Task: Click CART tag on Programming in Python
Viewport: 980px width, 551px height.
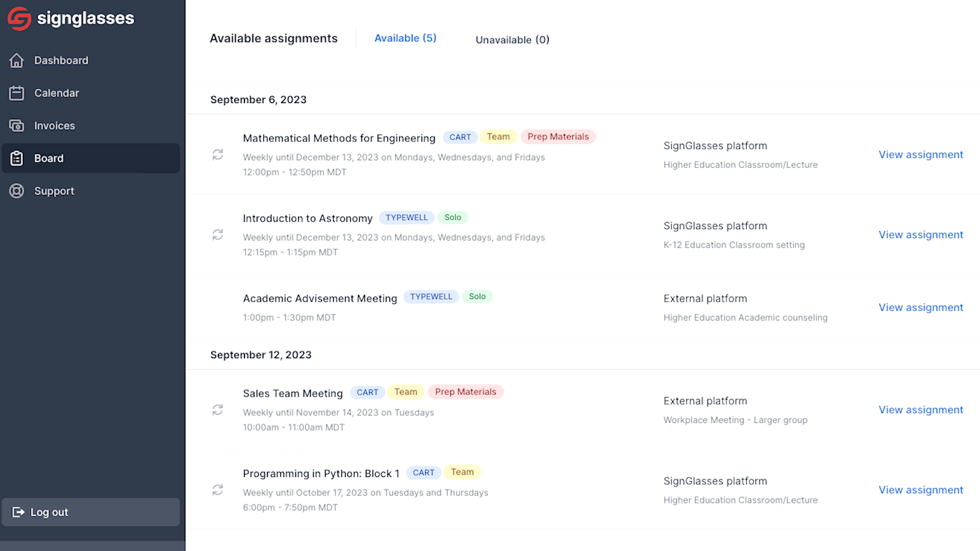Action: coord(424,472)
